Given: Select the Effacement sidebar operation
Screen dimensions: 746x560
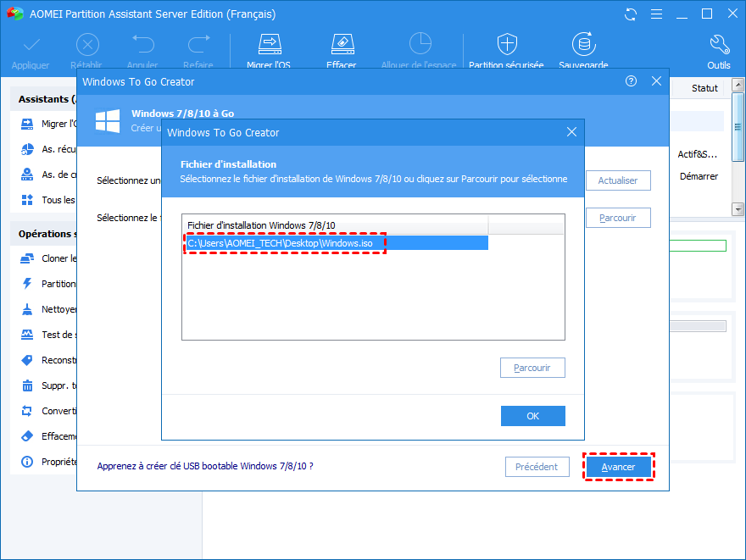Looking at the screenshot, I should pos(48,436).
